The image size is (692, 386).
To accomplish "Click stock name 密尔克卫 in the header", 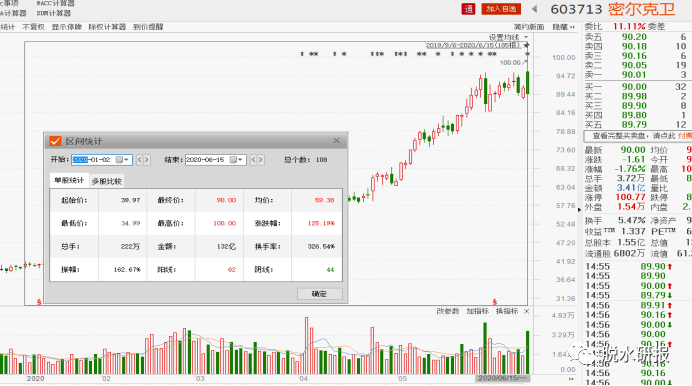I will pos(642,9).
